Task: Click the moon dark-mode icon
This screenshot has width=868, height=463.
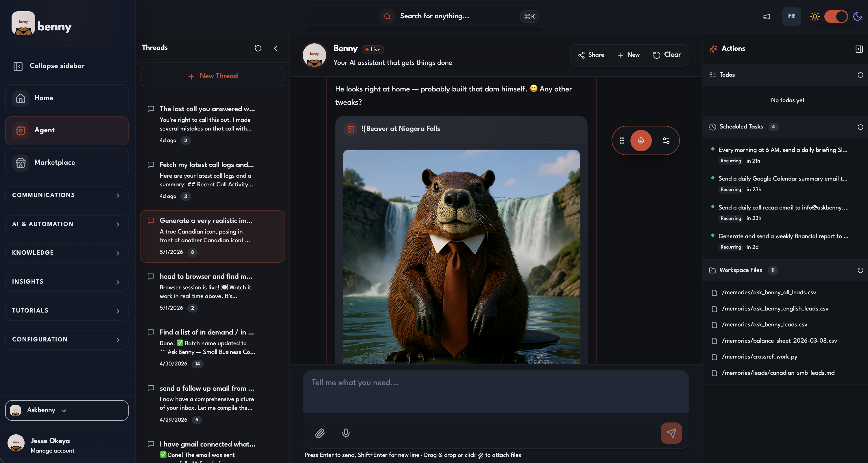Action: tap(858, 16)
